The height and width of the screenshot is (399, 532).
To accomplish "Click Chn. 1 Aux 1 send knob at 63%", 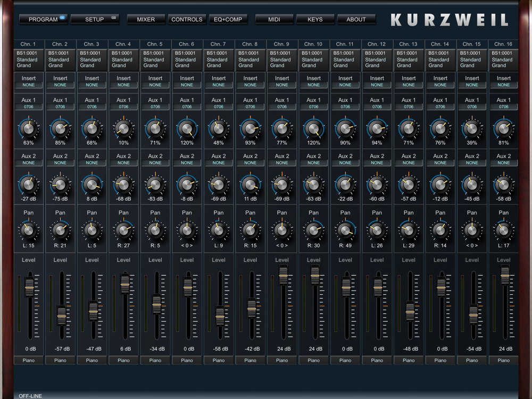I will [x=29, y=129].
